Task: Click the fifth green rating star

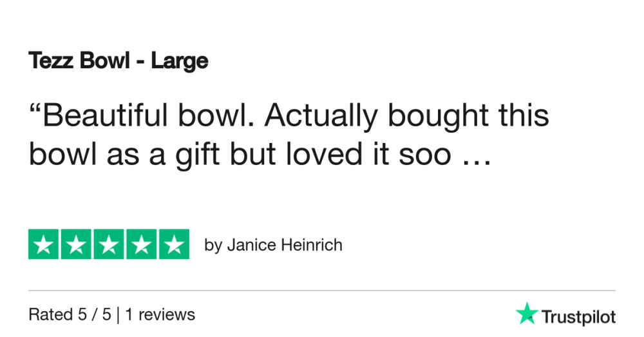Action: [x=174, y=244]
